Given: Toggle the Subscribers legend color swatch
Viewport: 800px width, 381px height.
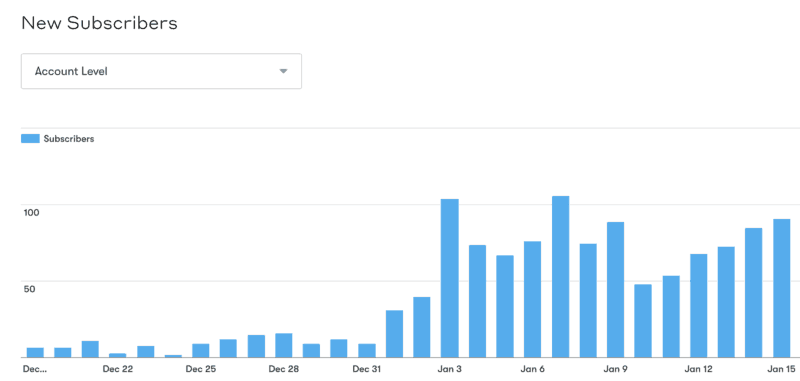Looking at the screenshot, I should coord(30,138).
